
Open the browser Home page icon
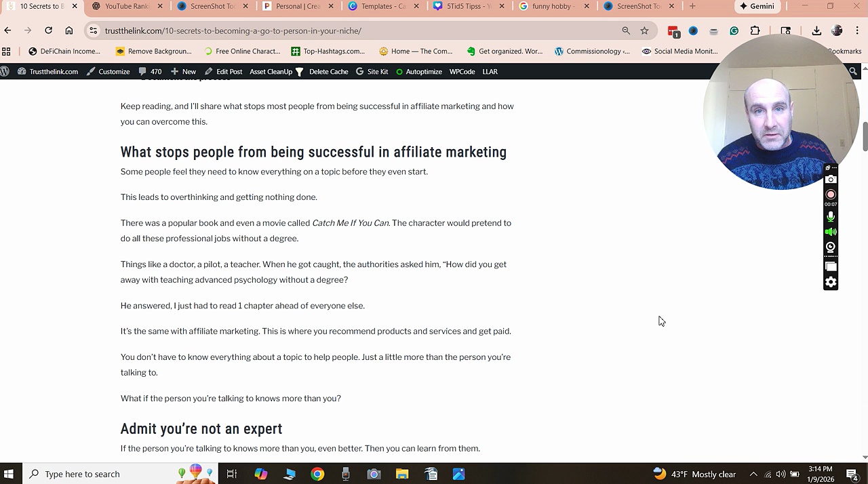(x=69, y=31)
